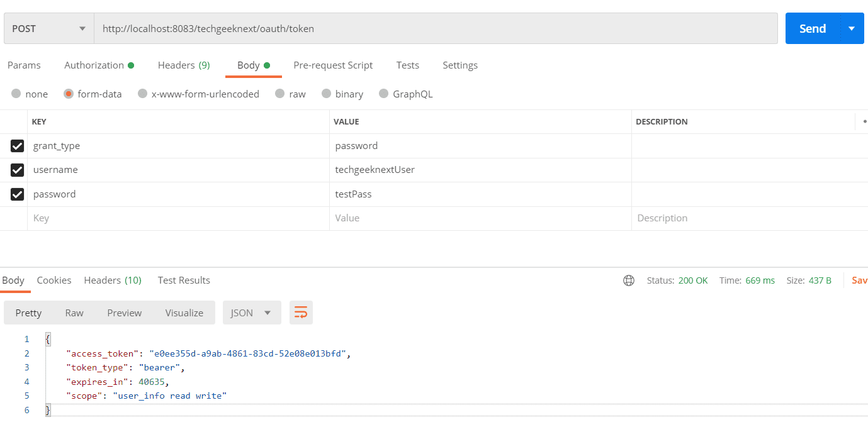
Task: Select the response Body tab
Action: point(13,280)
